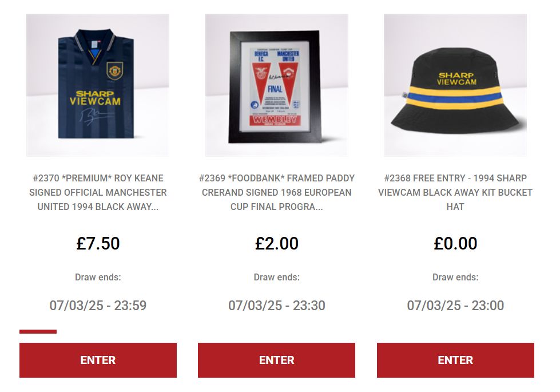Click the £2.00 price
The image size is (560, 392).
pyautogui.click(x=276, y=243)
